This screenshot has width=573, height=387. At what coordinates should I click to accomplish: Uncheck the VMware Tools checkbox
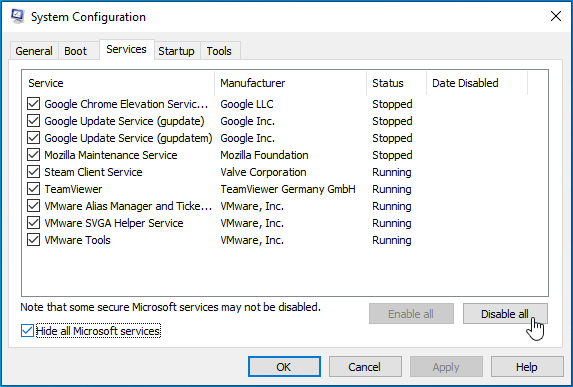33,240
